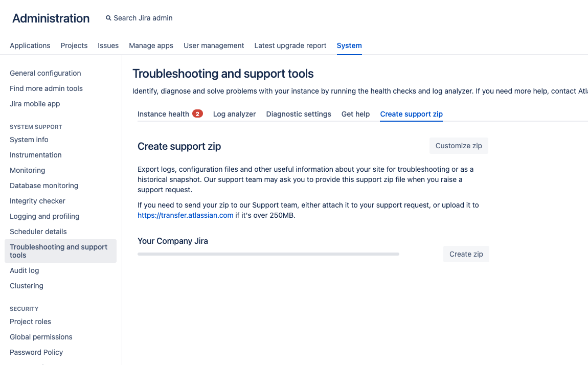Navigate to Audit log page
This screenshot has height=365, width=588.
click(25, 270)
